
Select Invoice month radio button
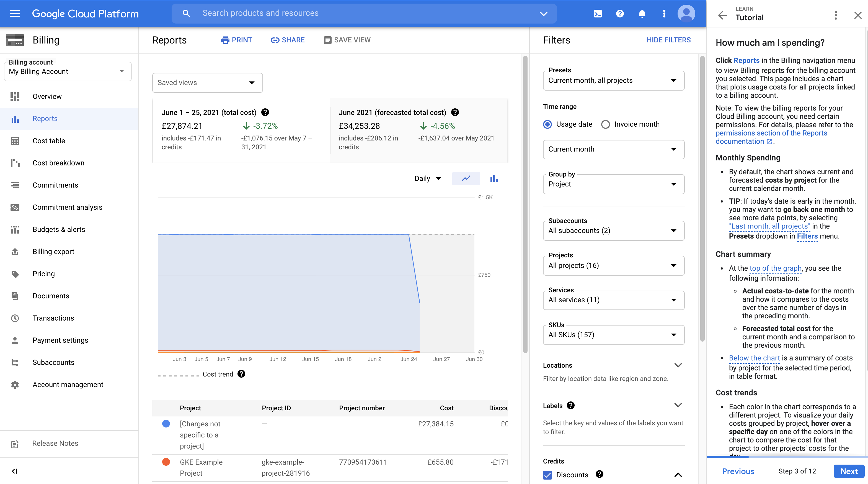[x=605, y=124]
